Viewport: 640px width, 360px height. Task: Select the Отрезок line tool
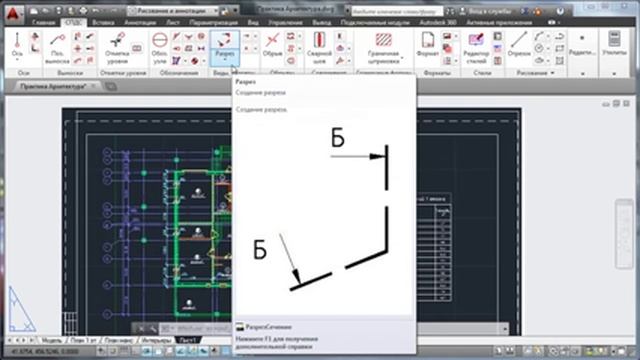click(x=519, y=44)
